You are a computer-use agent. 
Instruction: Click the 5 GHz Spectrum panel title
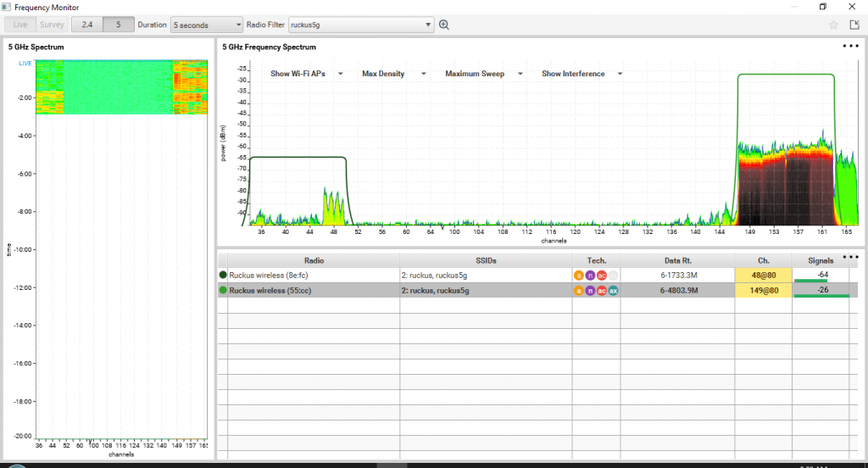[36, 47]
